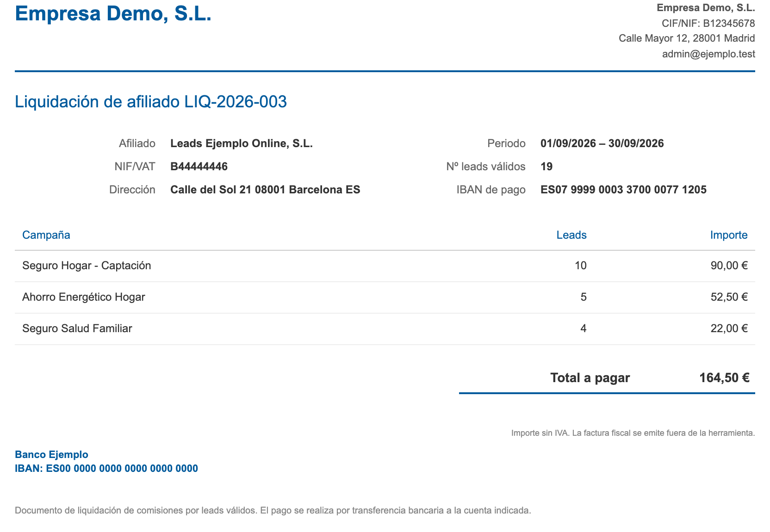Screen dimensions: 770x532
Task: Click the amount 22,00 €
Action: [x=729, y=328]
